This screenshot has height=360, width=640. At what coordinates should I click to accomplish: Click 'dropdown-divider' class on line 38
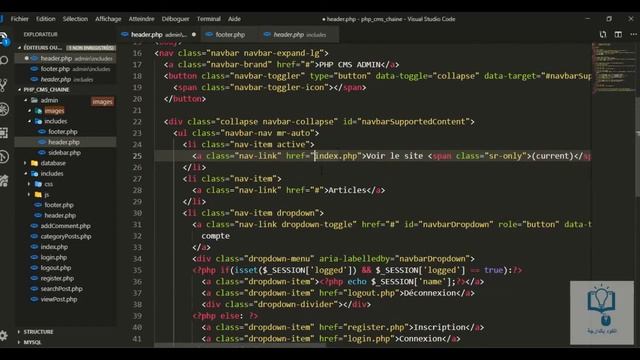click(296, 304)
